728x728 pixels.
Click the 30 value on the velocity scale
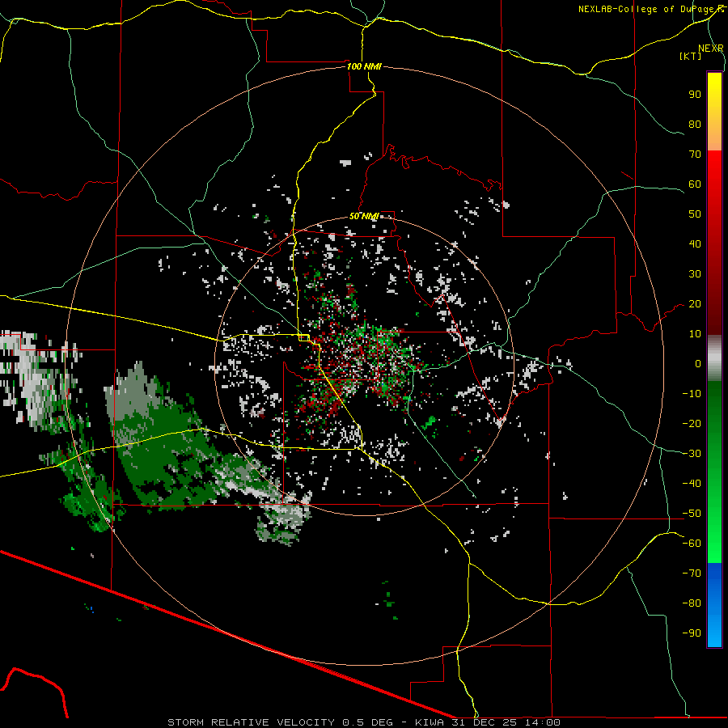(x=695, y=274)
